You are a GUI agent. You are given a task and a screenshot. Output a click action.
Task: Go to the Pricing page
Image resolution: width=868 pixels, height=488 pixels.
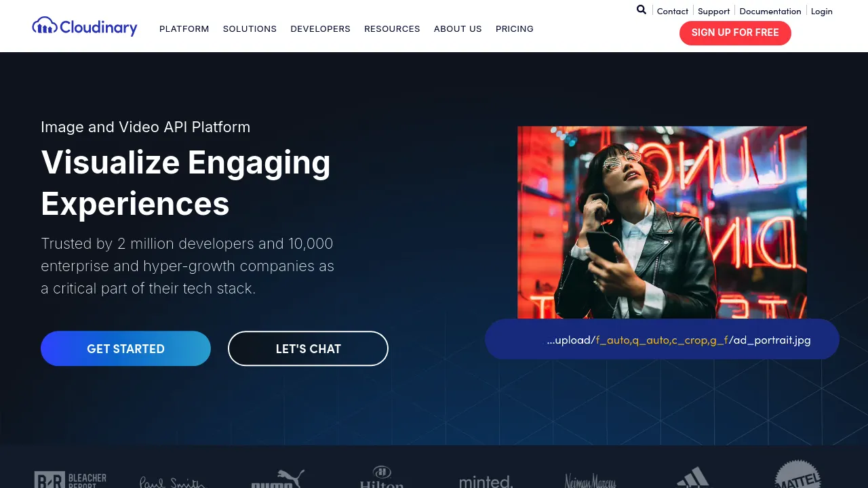515,29
